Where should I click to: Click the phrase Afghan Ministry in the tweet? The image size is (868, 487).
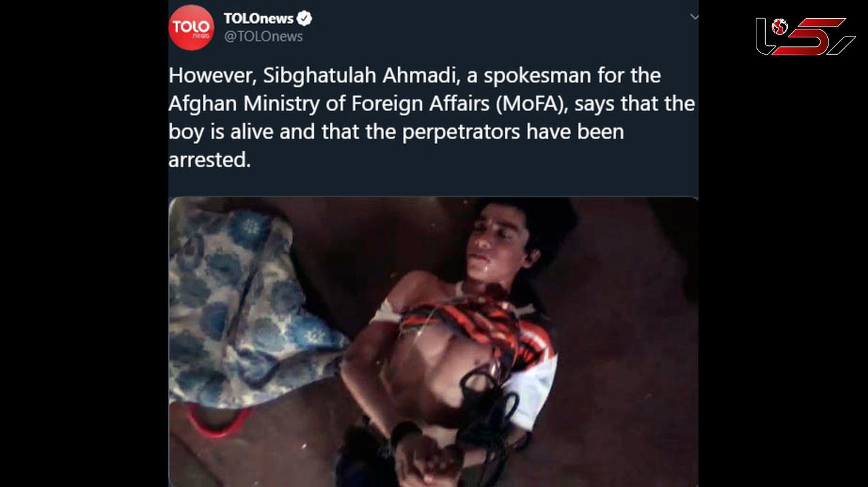244,105
